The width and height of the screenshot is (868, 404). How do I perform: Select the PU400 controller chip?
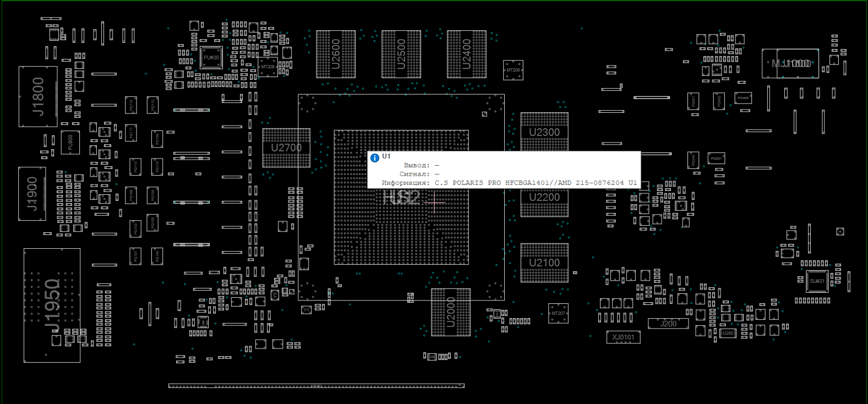point(211,58)
